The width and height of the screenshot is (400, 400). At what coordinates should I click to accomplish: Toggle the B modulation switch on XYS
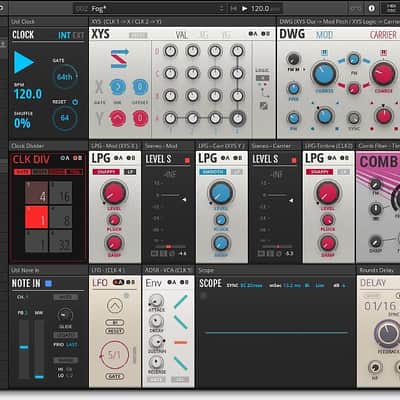265,34
